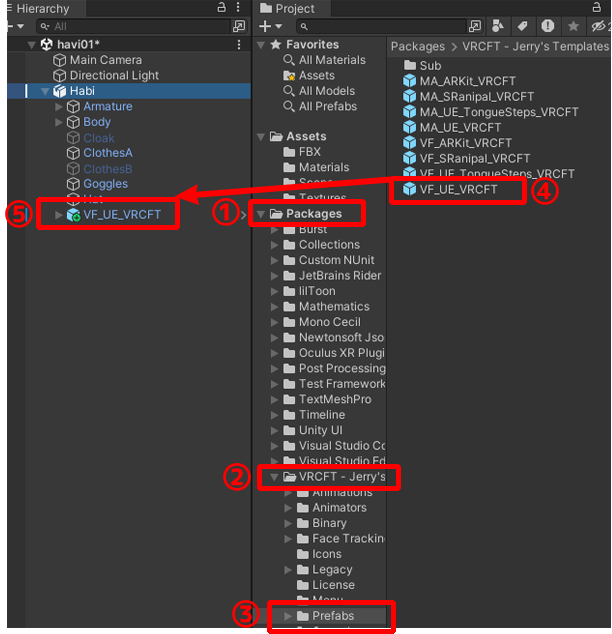Click the Hierarchy search field
Image resolution: width=612 pixels, height=634 pixels.
[x=130, y=26]
